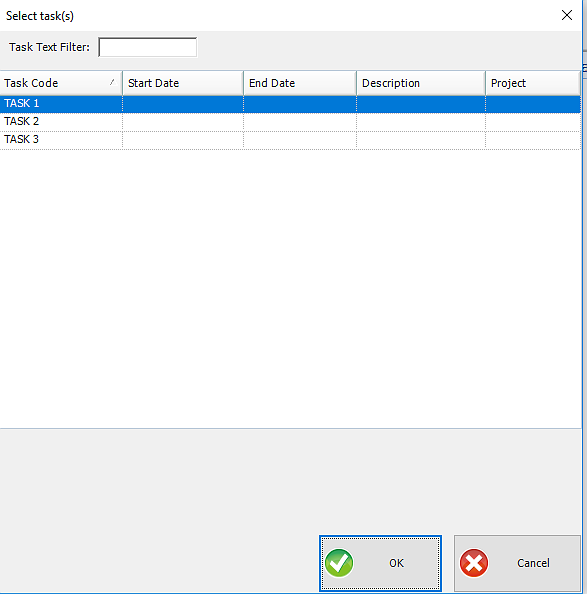The image size is (587, 594).
Task: Confirm selection with the OK label
Action: pos(397,563)
